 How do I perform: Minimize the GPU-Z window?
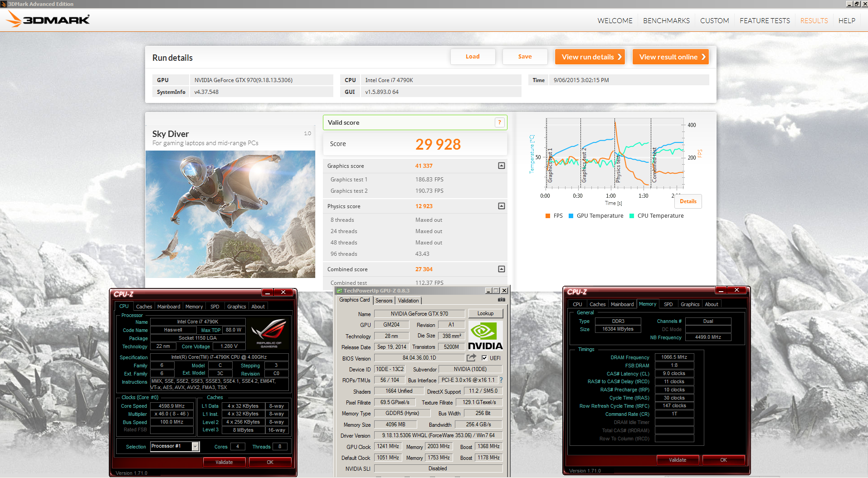(488, 291)
